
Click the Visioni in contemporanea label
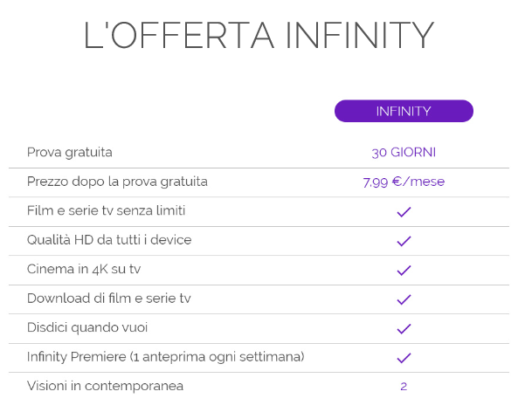click(x=105, y=386)
